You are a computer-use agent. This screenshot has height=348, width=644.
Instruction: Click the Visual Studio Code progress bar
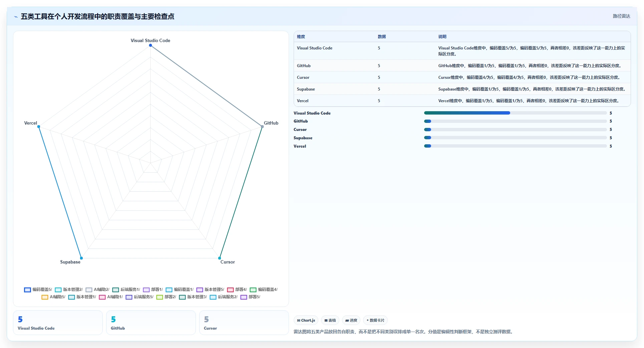tap(515, 113)
